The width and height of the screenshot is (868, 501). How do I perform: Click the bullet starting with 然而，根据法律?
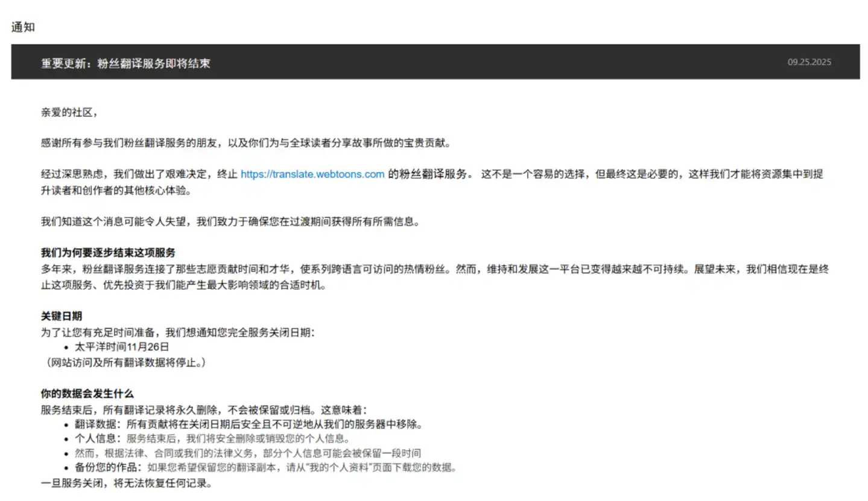tap(248, 453)
